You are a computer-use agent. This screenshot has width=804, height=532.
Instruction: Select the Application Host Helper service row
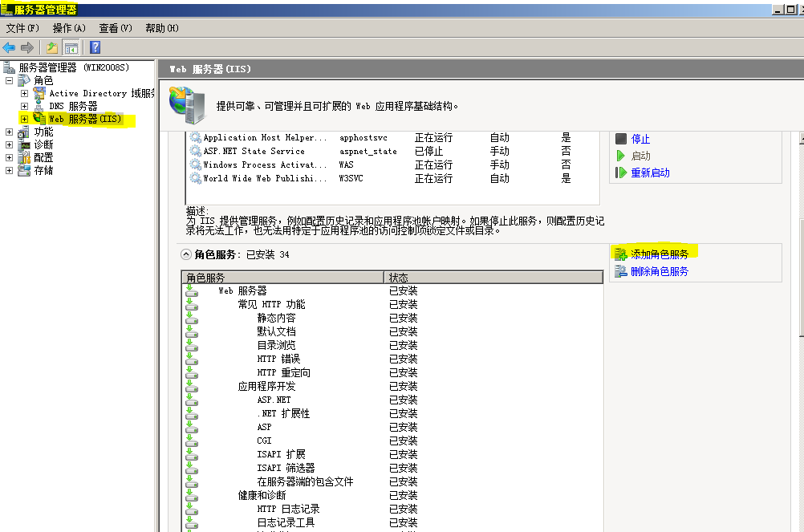click(x=392, y=137)
